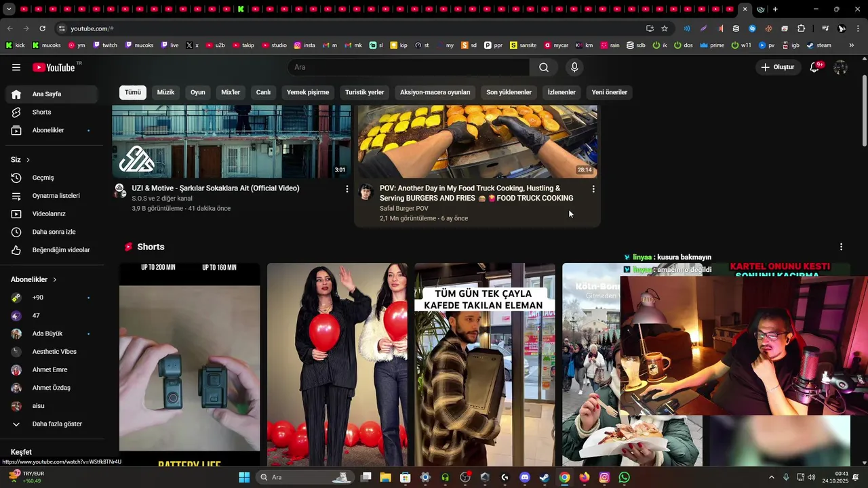
Task: Open Shorts from the sidebar
Action: coord(53,112)
